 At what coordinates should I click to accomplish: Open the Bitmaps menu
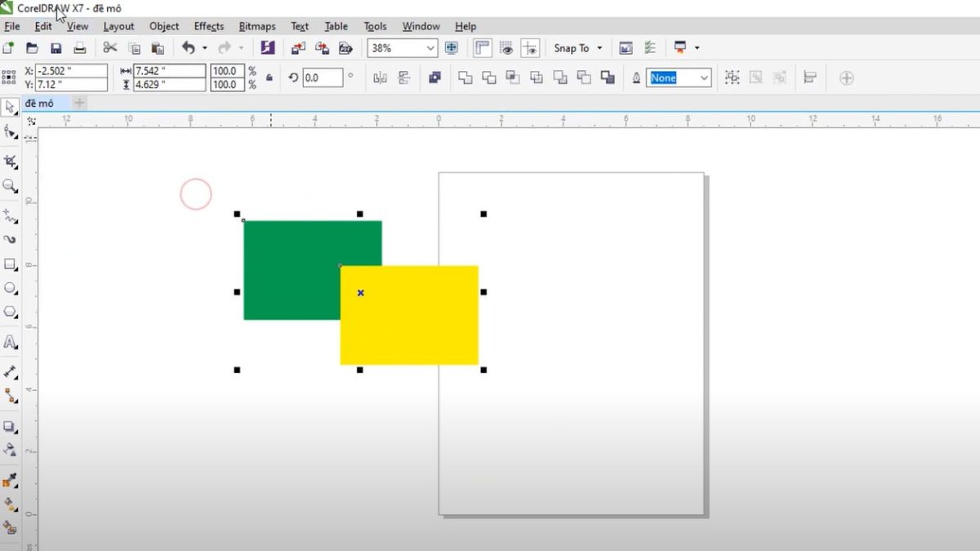(x=257, y=26)
